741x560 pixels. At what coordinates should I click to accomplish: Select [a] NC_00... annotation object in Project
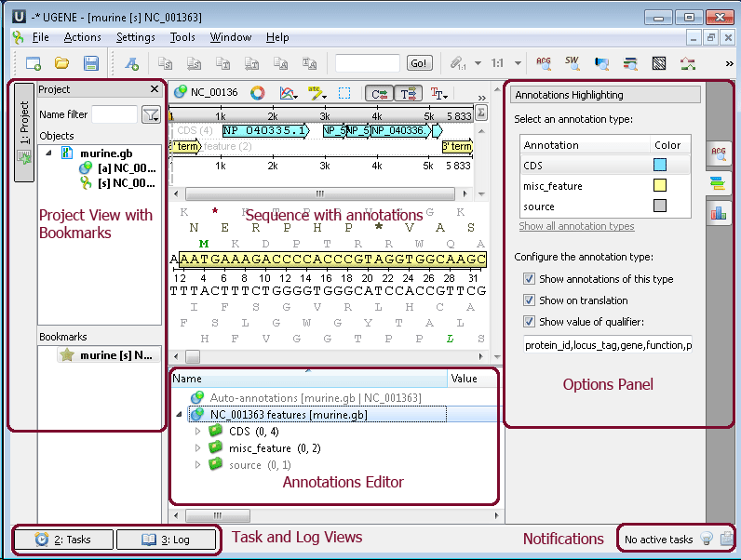point(119,168)
